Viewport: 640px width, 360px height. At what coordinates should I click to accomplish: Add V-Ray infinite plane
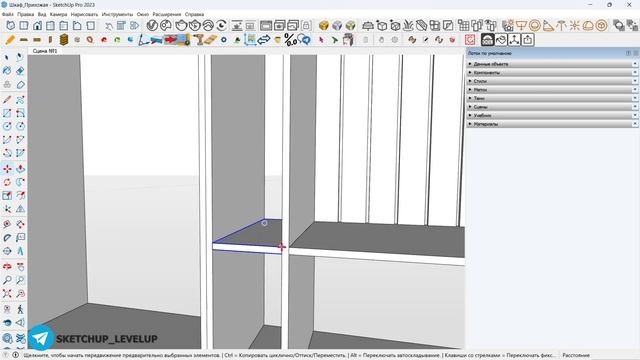[x=368, y=25]
